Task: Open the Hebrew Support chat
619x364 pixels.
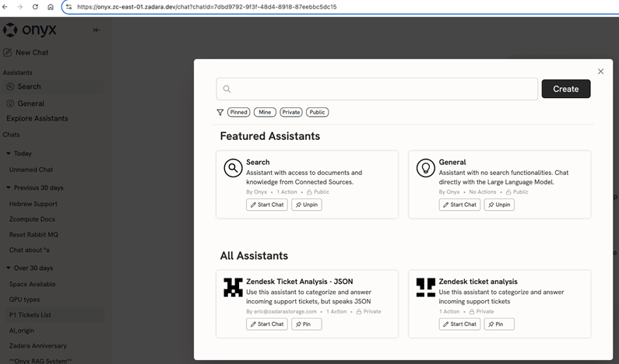Action: (x=33, y=204)
